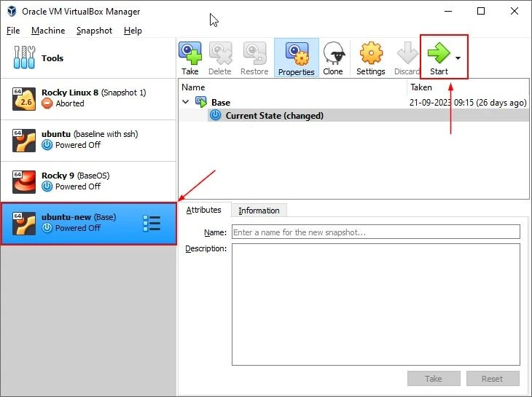
Task: Click the Take snapshot toolbar icon
Action: pos(190,58)
